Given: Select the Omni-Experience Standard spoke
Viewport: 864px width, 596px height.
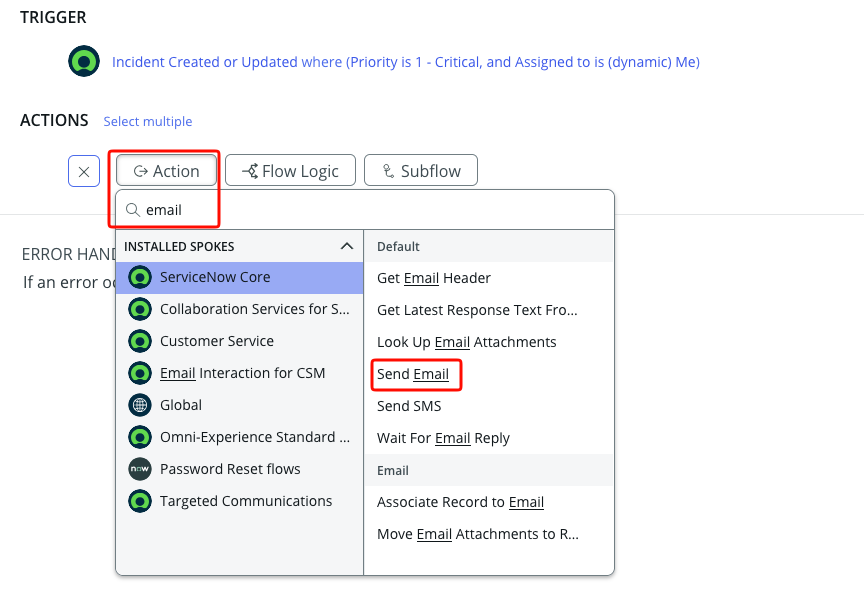Looking at the screenshot, I should click(x=255, y=437).
